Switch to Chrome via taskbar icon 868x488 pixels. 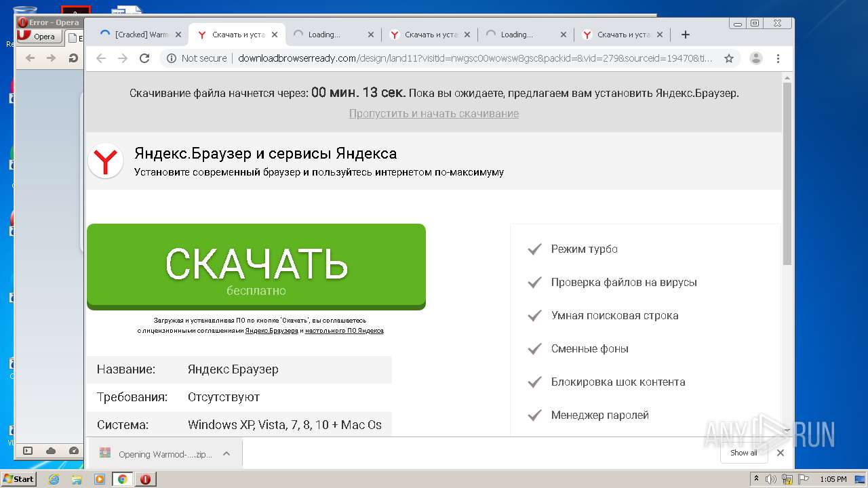(123, 479)
